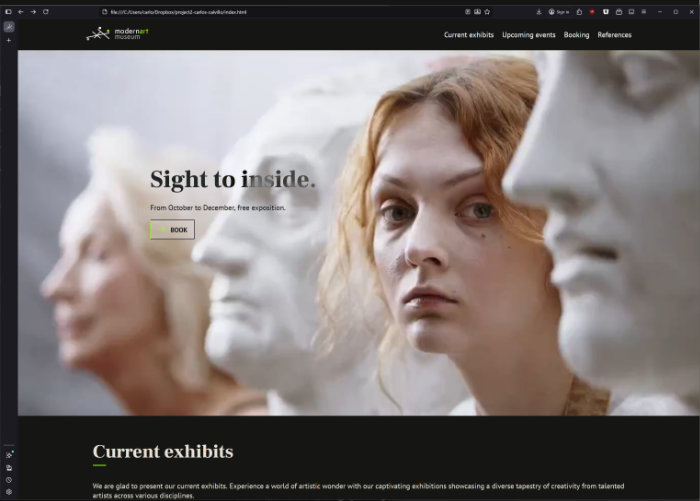Go to Current exhibits nav item
The width and height of the screenshot is (700, 501).
(x=469, y=35)
